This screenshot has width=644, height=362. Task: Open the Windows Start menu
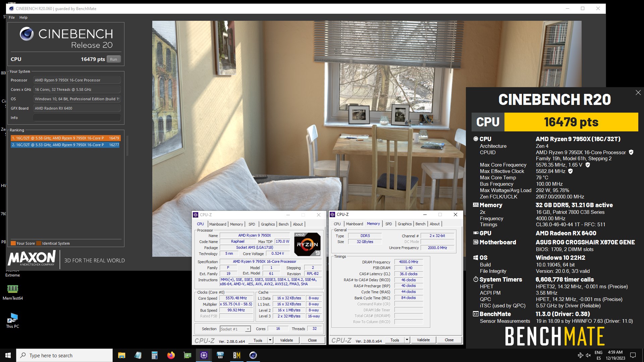(x=8, y=355)
